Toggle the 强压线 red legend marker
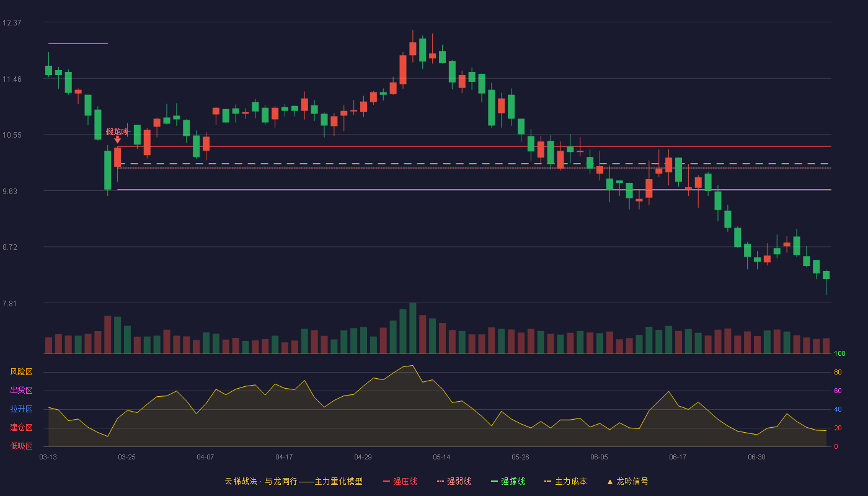 (387, 481)
